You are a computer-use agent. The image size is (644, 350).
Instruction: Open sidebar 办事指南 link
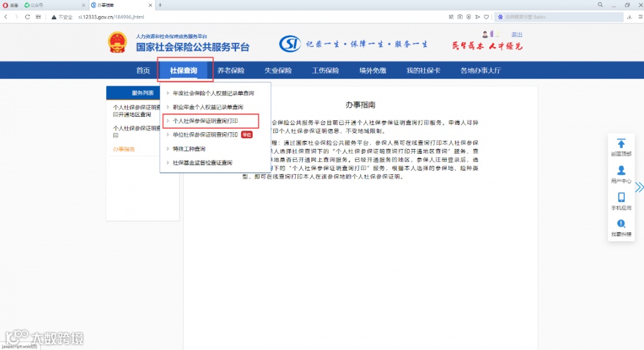pyautogui.click(x=123, y=149)
